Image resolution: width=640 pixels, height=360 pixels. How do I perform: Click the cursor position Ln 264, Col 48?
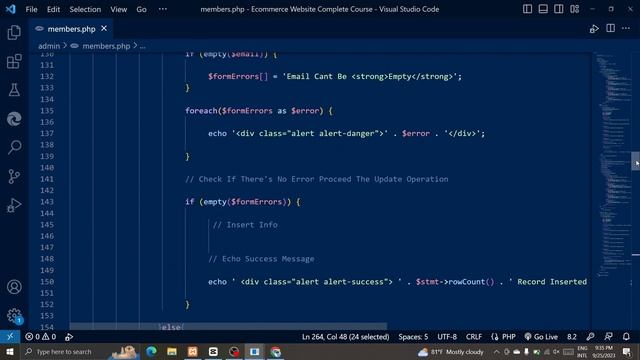pyautogui.click(x=345, y=337)
